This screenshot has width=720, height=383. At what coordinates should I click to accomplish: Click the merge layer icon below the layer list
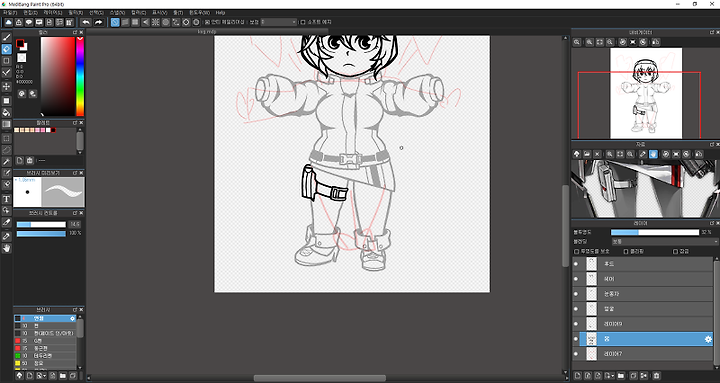644,376
